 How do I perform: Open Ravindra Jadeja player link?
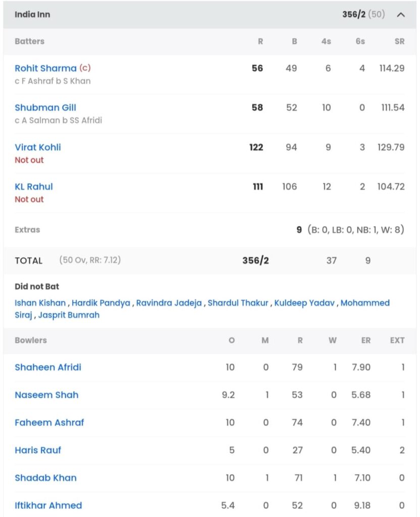[169, 303]
